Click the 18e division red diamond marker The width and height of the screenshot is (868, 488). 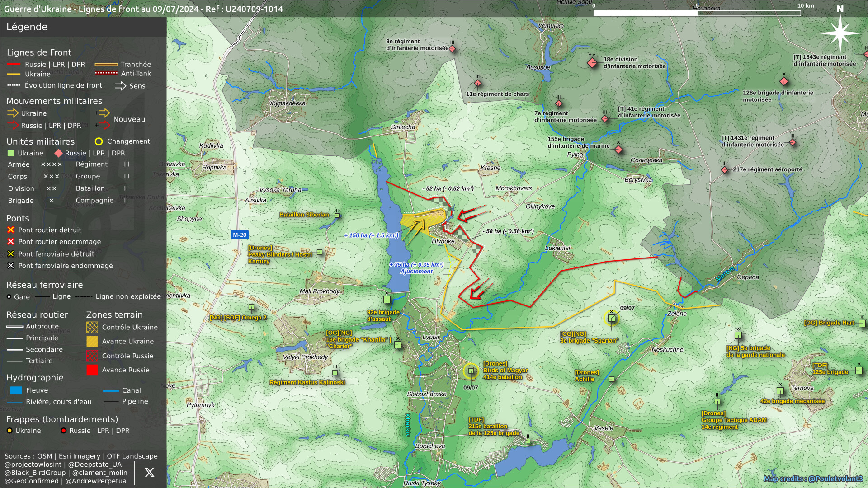tap(592, 63)
